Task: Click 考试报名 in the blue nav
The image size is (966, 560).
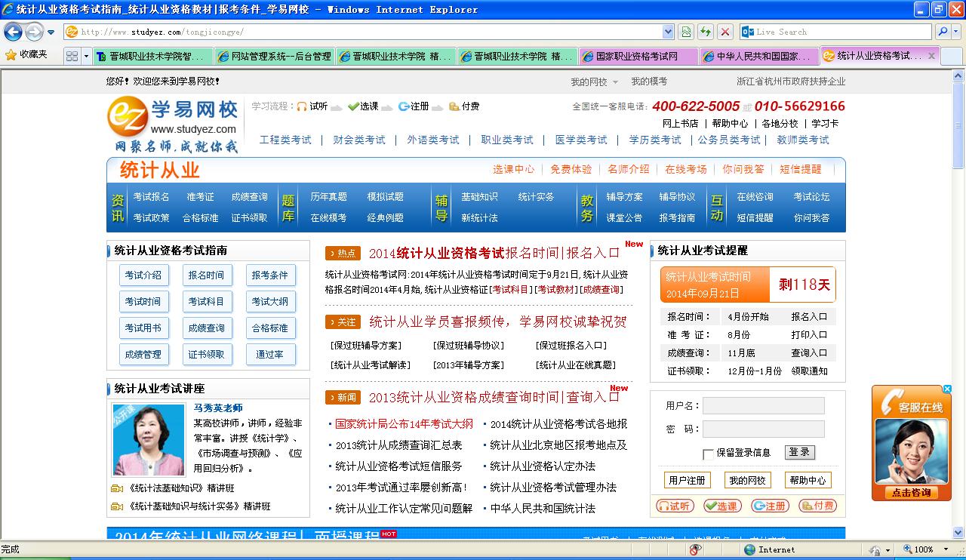Action: (152, 197)
